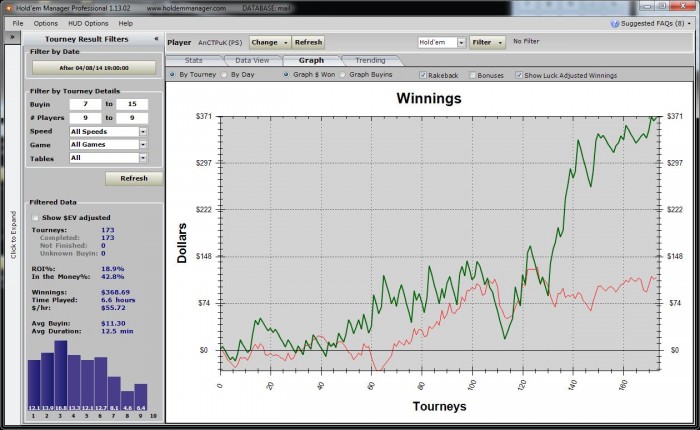
Task: Toggle Show Luck Adjusted Winnings checkbox
Action: point(519,75)
